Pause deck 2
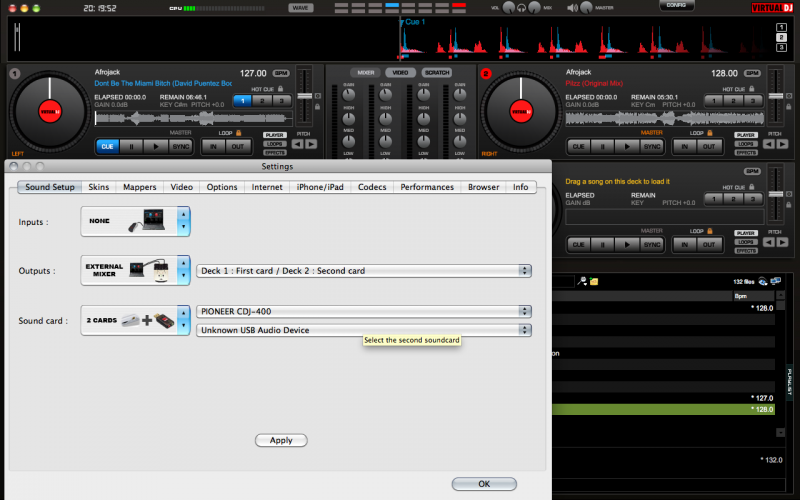The image size is (800, 500). [x=603, y=146]
